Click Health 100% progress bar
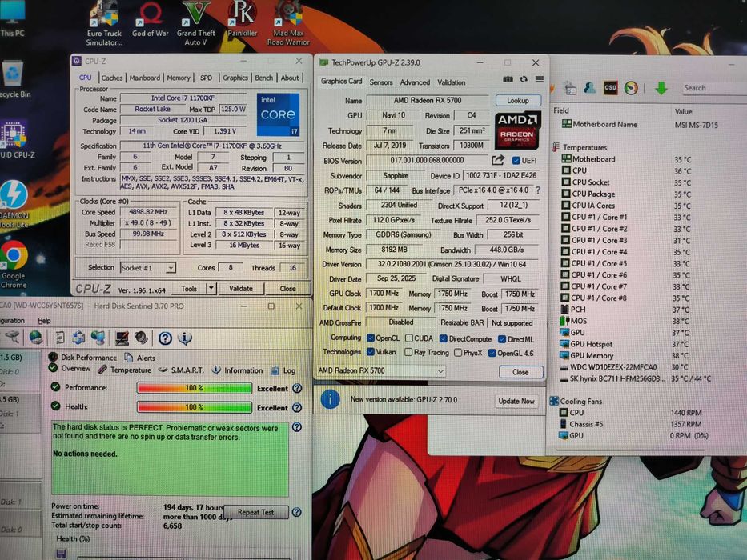Image resolution: width=747 pixels, height=560 pixels. (x=195, y=407)
